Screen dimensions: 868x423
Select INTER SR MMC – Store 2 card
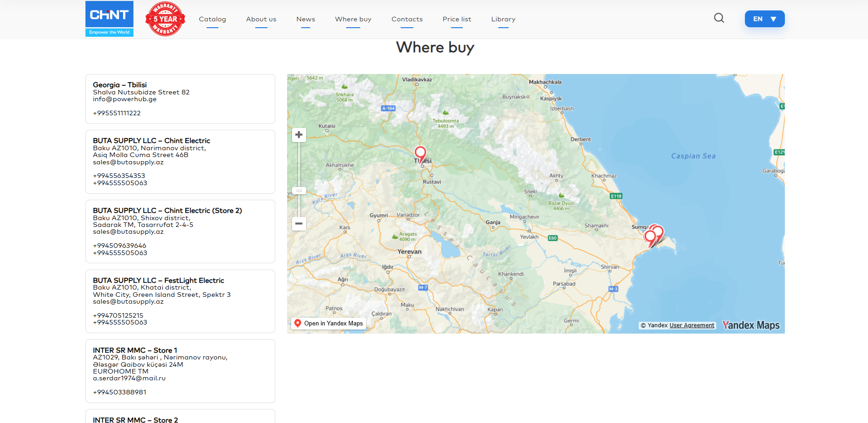point(180,416)
